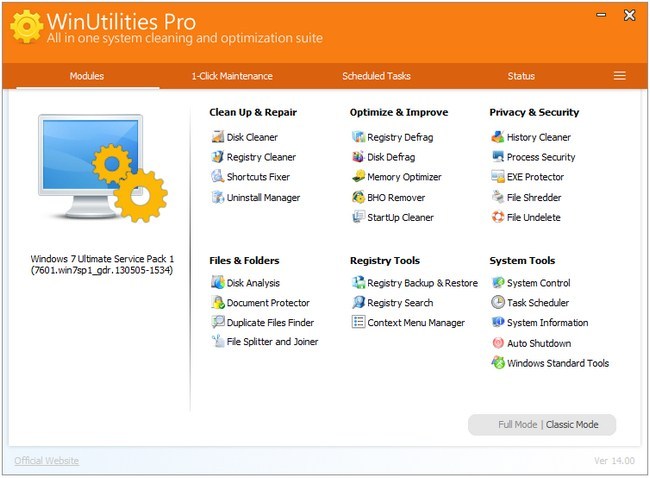The height and width of the screenshot is (478, 650).
Task: Click the Windows Standard Tools icon
Action: pyautogui.click(x=498, y=363)
